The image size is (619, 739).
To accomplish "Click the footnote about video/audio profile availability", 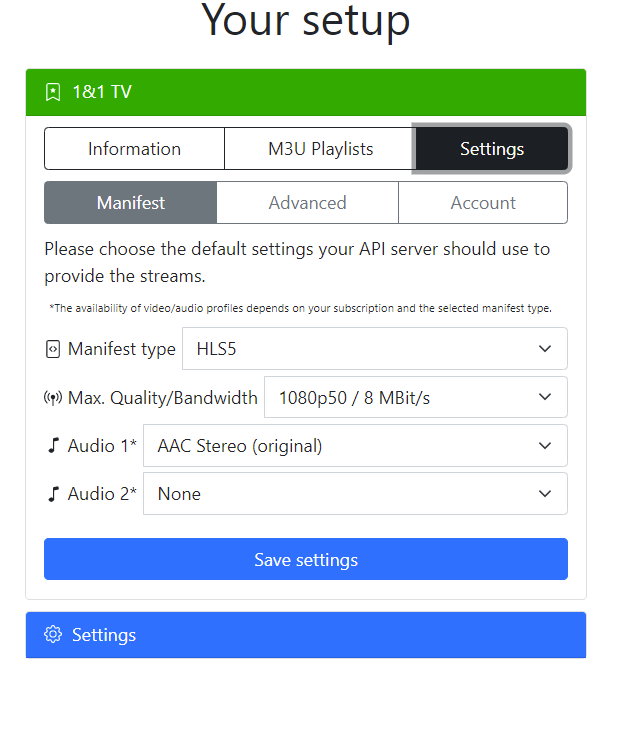I will click(x=301, y=308).
